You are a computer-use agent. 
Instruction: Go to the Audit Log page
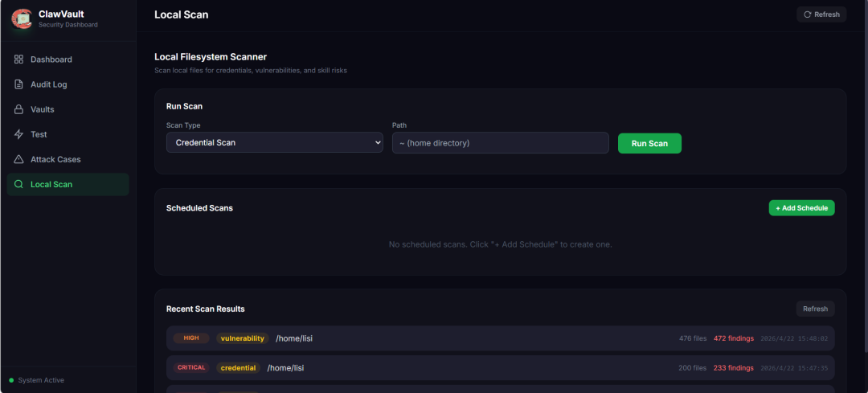point(48,84)
